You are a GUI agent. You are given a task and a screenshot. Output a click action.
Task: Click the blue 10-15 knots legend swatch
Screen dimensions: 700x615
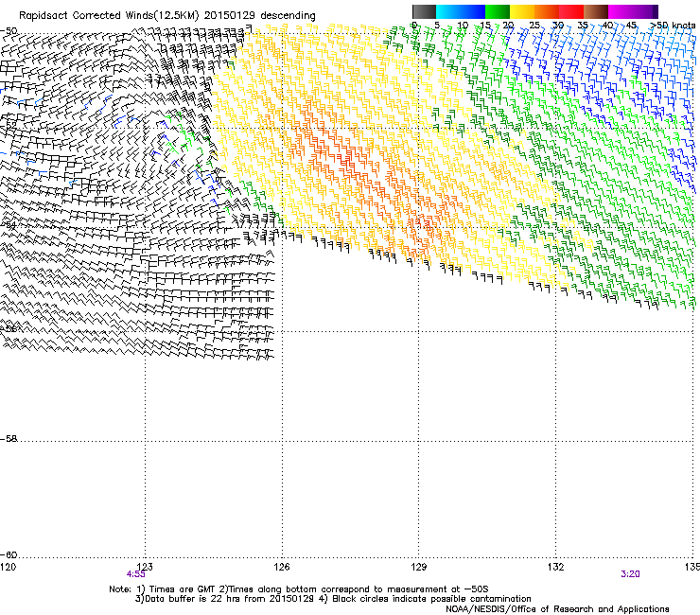pyautogui.click(x=473, y=11)
